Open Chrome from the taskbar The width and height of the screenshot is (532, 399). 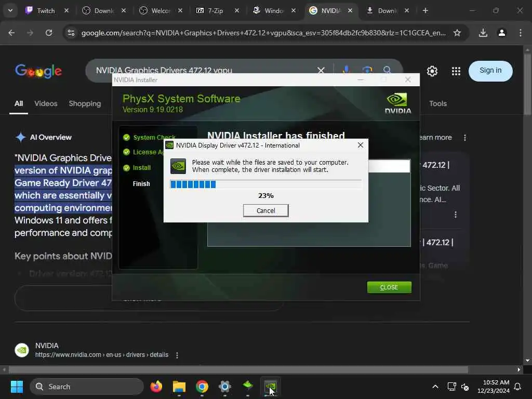[x=202, y=387]
